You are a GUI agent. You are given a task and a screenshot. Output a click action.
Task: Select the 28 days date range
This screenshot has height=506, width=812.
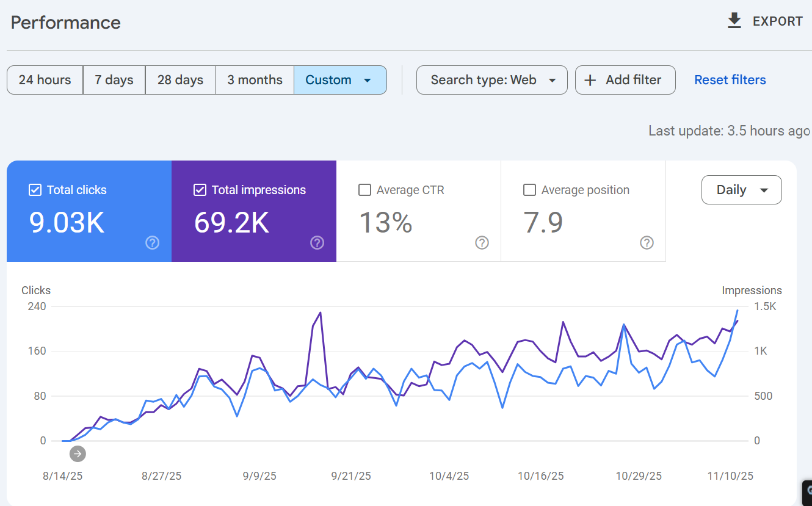pyautogui.click(x=180, y=80)
